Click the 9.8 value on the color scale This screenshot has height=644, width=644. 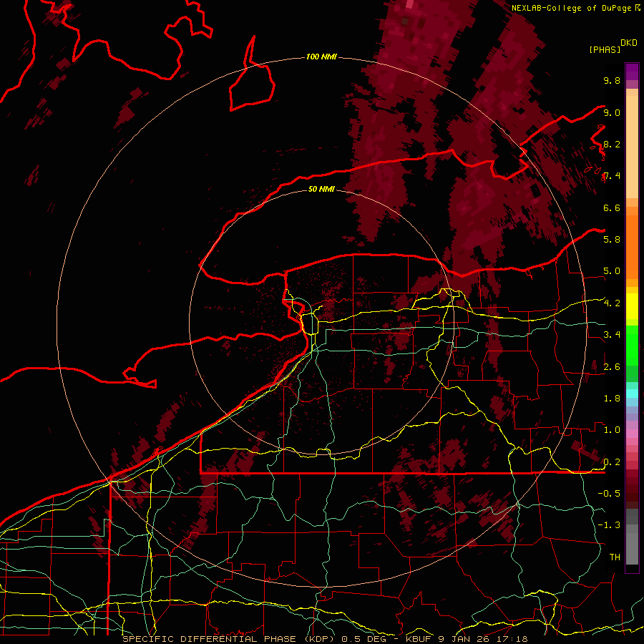click(612, 80)
